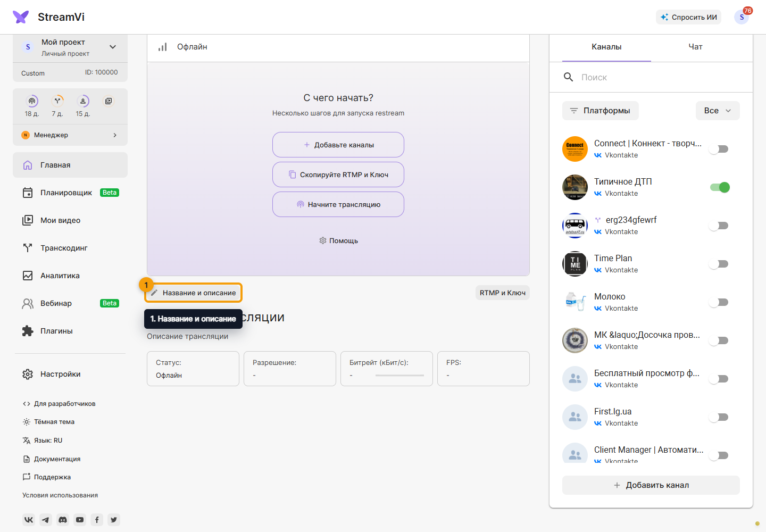
Task: Open the Все filter dropdown
Action: pyautogui.click(x=718, y=111)
